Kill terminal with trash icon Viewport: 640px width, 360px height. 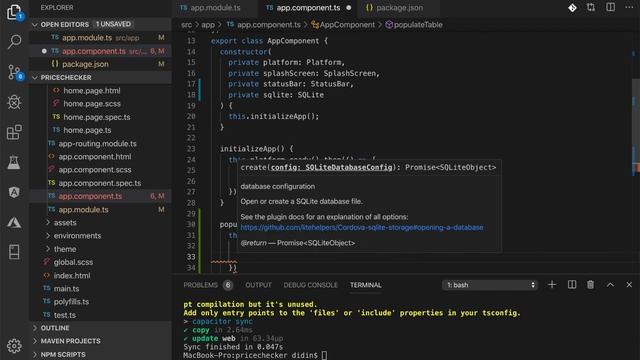pyautogui.click(x=590, y=284)
